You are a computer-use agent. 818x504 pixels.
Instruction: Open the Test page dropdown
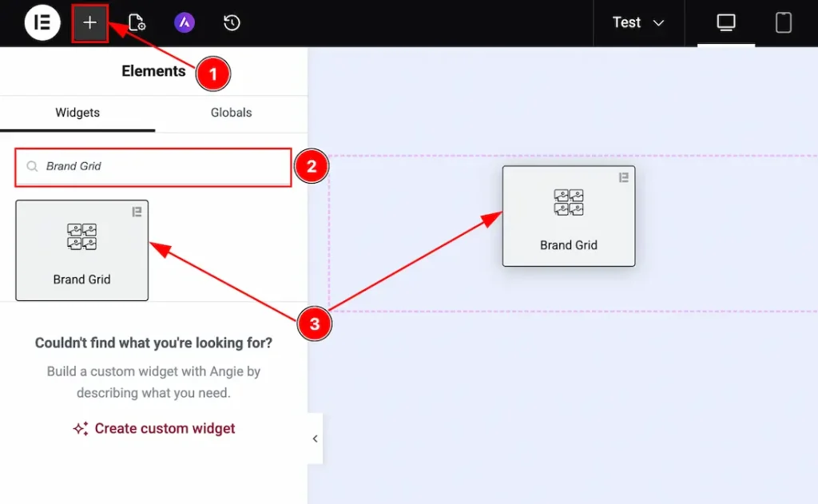(638, 22)
